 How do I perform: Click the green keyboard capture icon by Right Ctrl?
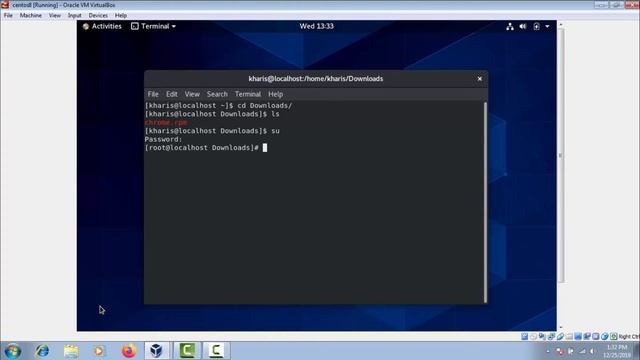(x=613, y=336)
